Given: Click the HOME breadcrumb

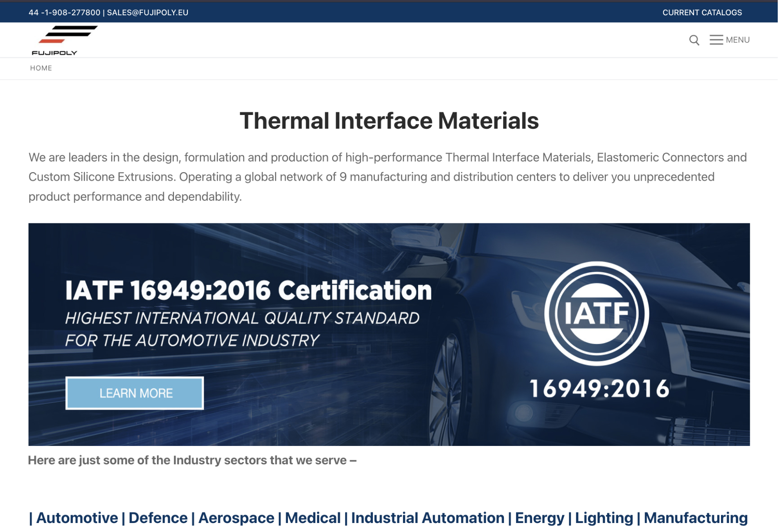Looking at the screenshot, I should [41, 68].
